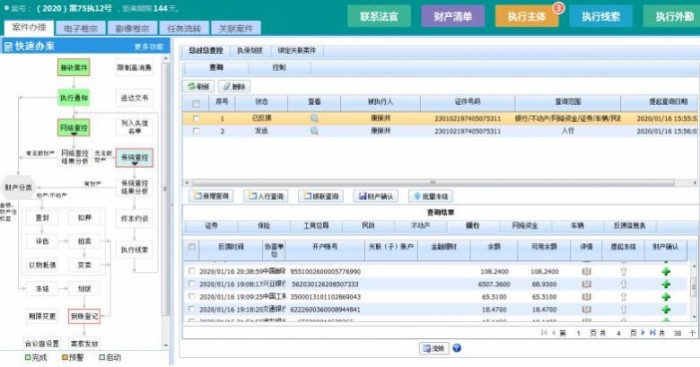Click 银联查询 button

point(321,196)
